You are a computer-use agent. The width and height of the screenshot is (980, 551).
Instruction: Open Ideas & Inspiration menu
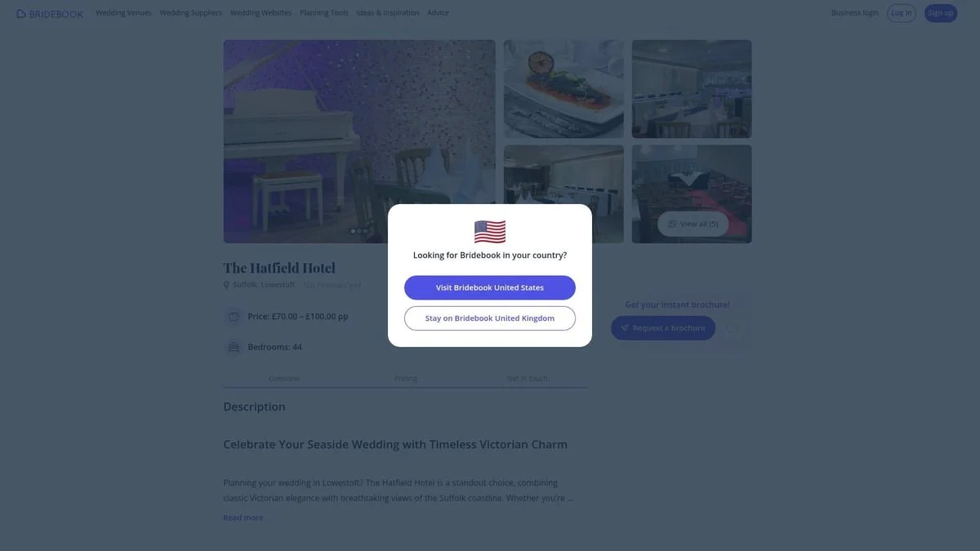(388, 13)
